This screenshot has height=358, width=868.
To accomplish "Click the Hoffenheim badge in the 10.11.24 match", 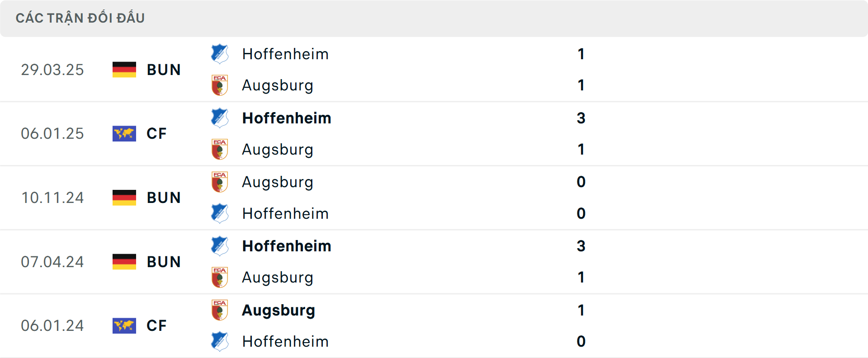I will (x=220, y=213).
